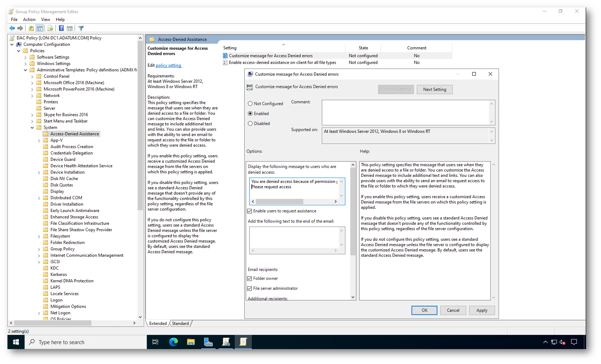This screenshot has width=601, height=364.
Task: Open Help via blue question mark icon
Action: [x=61, y=28]
